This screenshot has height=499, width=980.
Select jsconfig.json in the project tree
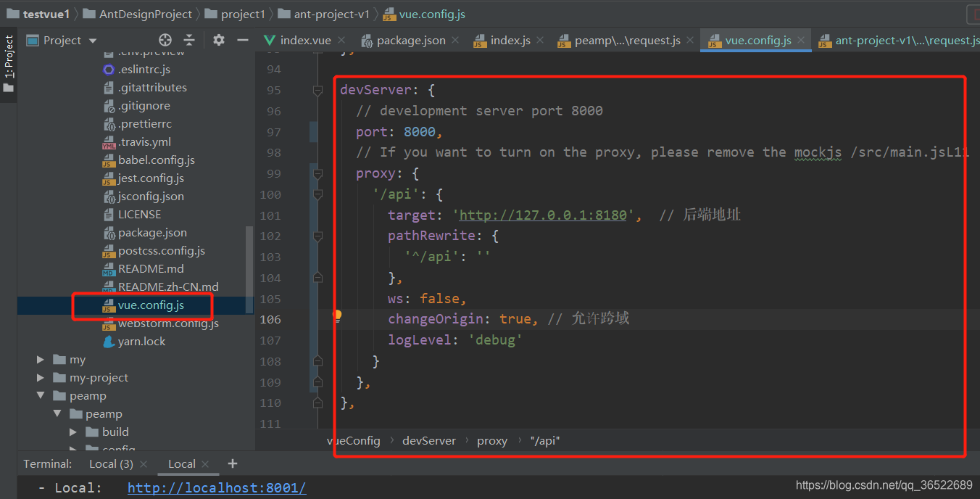(x=151, y=197)
